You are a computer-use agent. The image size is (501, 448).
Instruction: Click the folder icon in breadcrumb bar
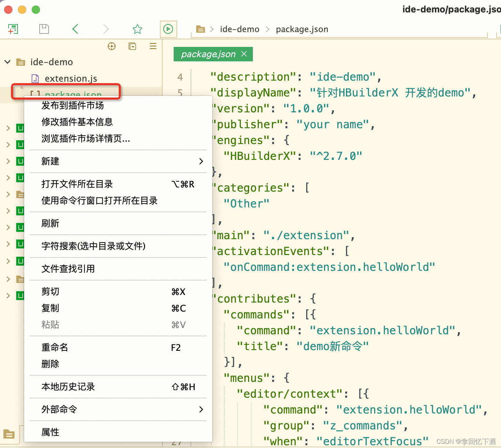pos(201,29)
